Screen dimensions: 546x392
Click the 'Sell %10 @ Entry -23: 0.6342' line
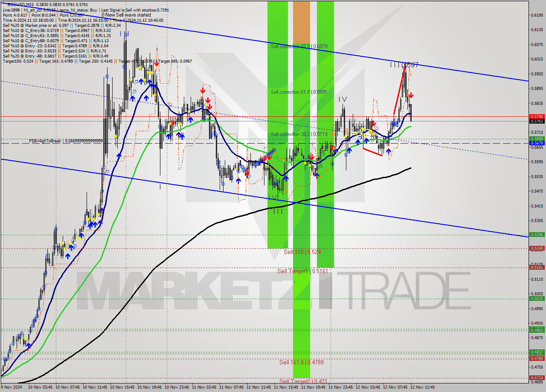pyautogui.click(x=55, y=46)
